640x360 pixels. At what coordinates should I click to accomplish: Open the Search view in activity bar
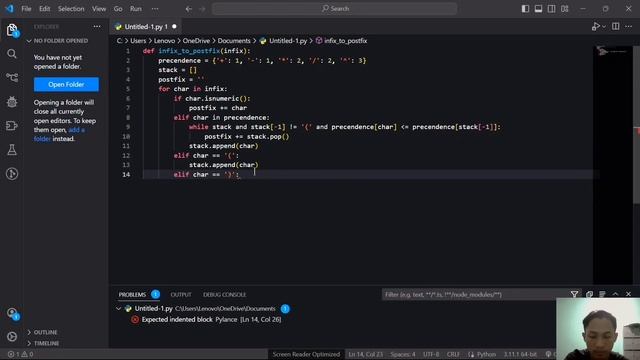pos(12,54)
